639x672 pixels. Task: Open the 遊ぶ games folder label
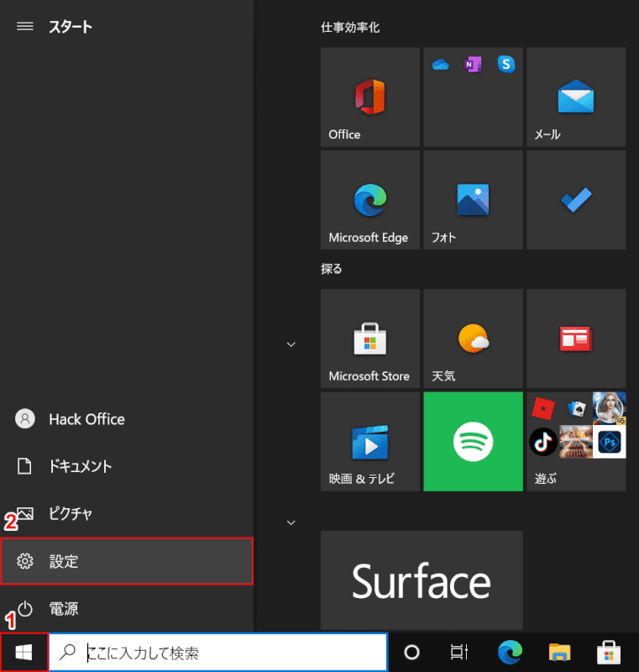(545, 478)
